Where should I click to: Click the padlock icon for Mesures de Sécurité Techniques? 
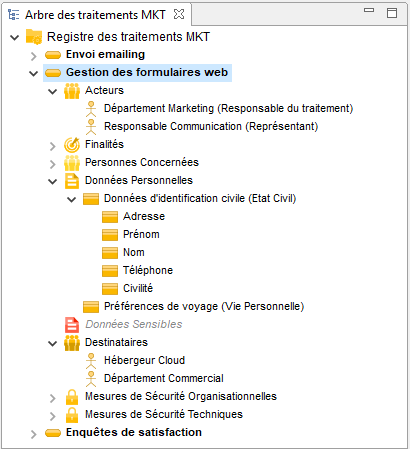(72, 415)
